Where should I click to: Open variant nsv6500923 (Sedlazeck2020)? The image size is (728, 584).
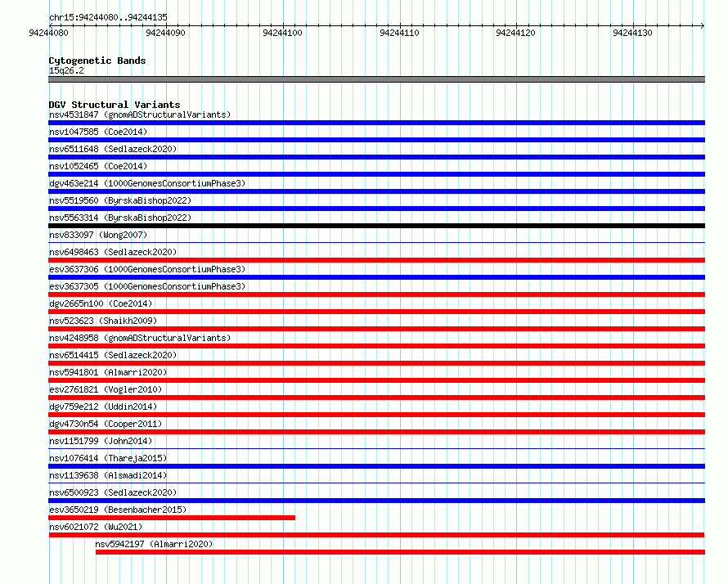(113, 492)
